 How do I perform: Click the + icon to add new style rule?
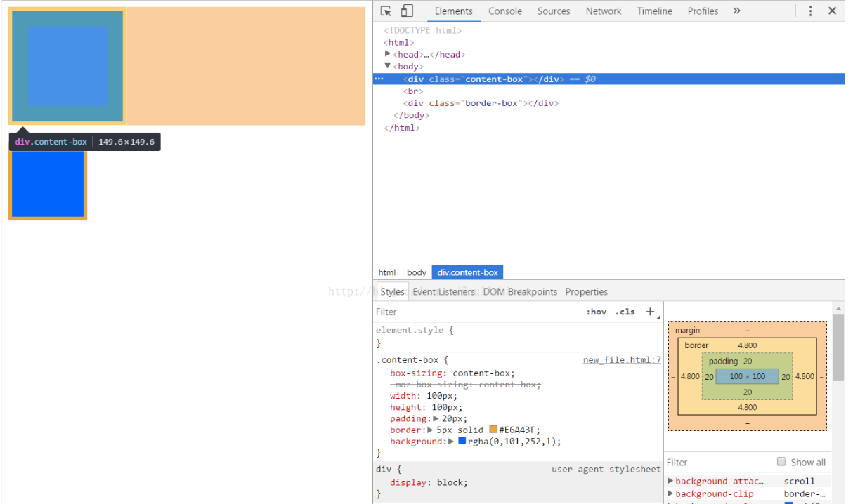tap(649, 311)
